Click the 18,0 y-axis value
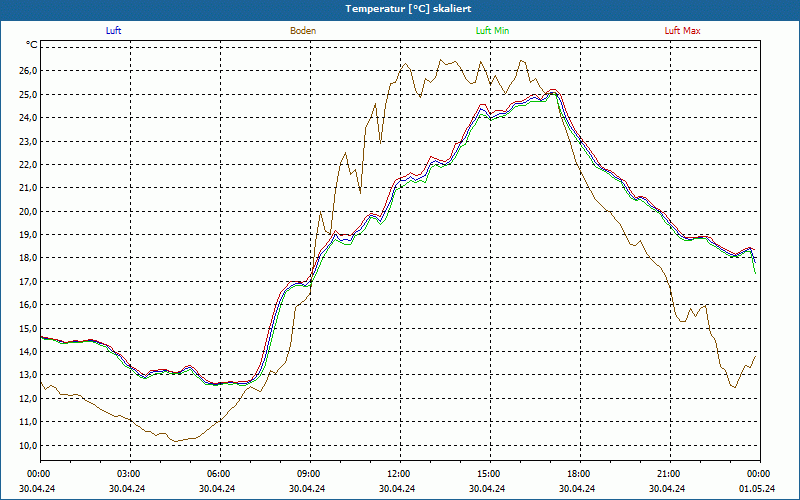This screenshot has width=800, height=500. [29, 258]
